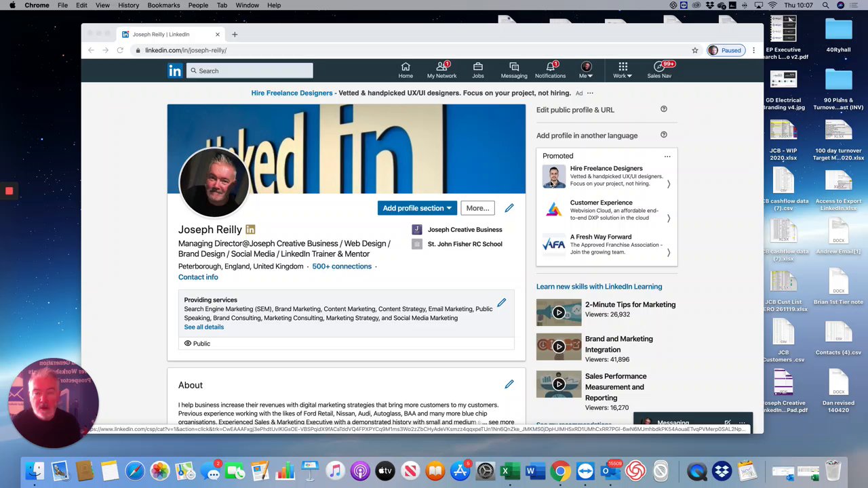
Task: Open Chrome File menu
Action: point(62,5)
